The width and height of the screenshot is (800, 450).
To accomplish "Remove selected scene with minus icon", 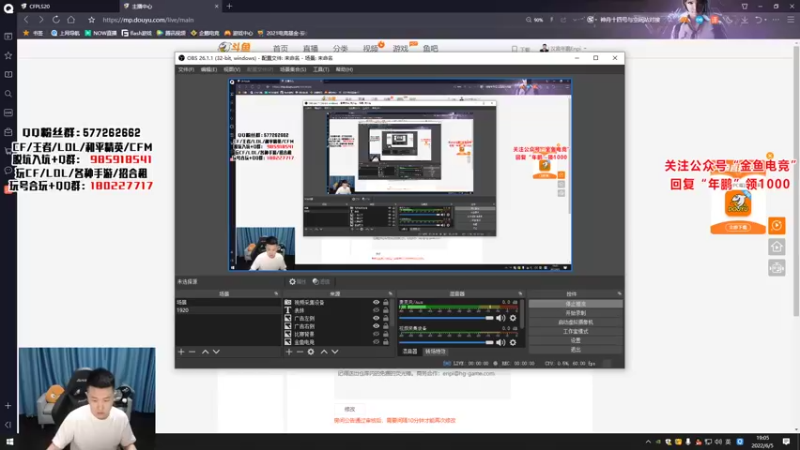I will (192, 352).
